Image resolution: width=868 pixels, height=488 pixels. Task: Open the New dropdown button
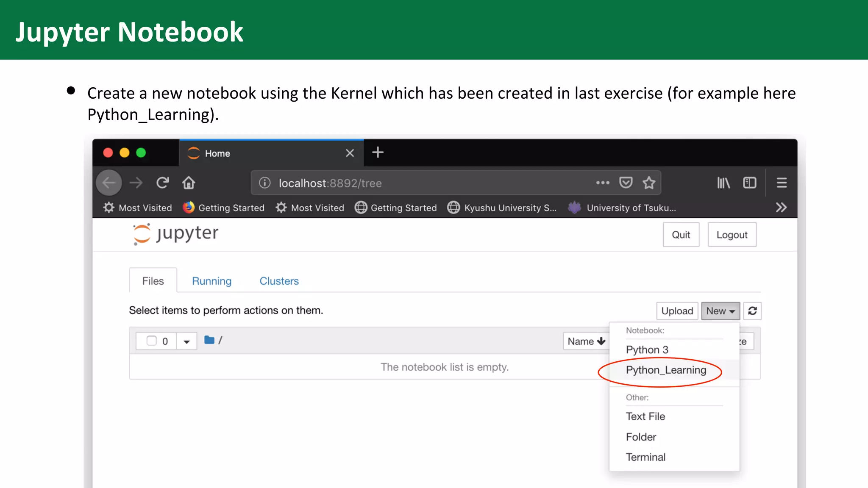coord(721,311)
